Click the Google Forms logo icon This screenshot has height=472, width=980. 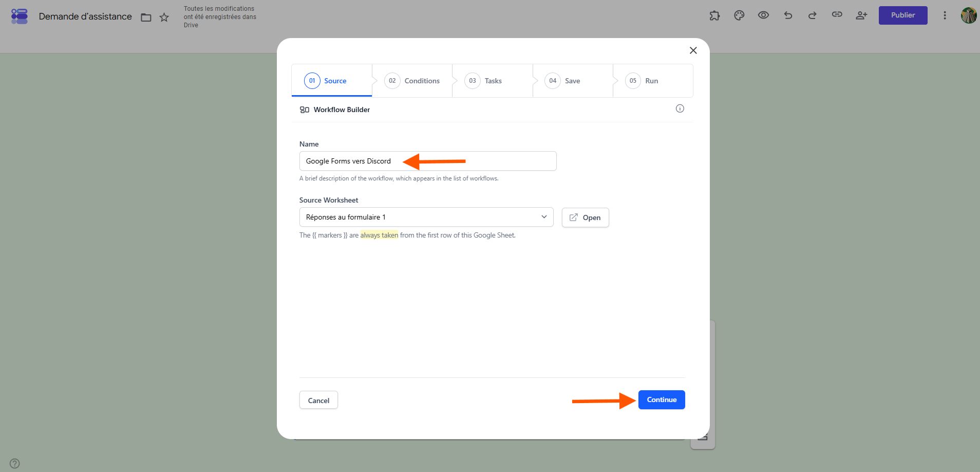click(x=20, y=16)
